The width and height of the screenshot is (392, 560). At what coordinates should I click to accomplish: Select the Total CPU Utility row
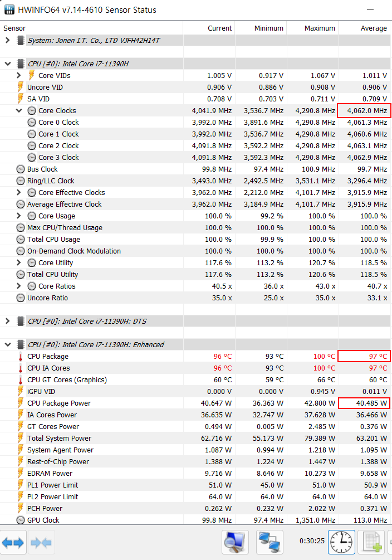(x=195, y=274)
